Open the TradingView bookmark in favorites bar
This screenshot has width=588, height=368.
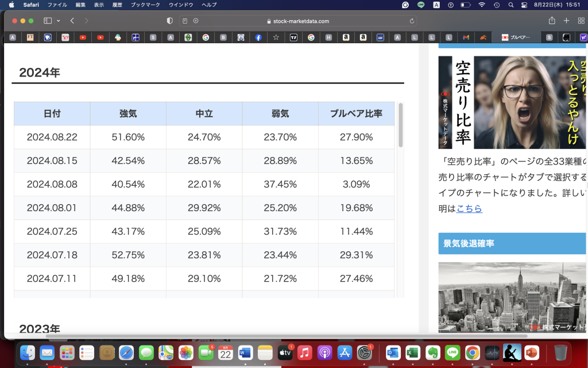pos(293,37)
